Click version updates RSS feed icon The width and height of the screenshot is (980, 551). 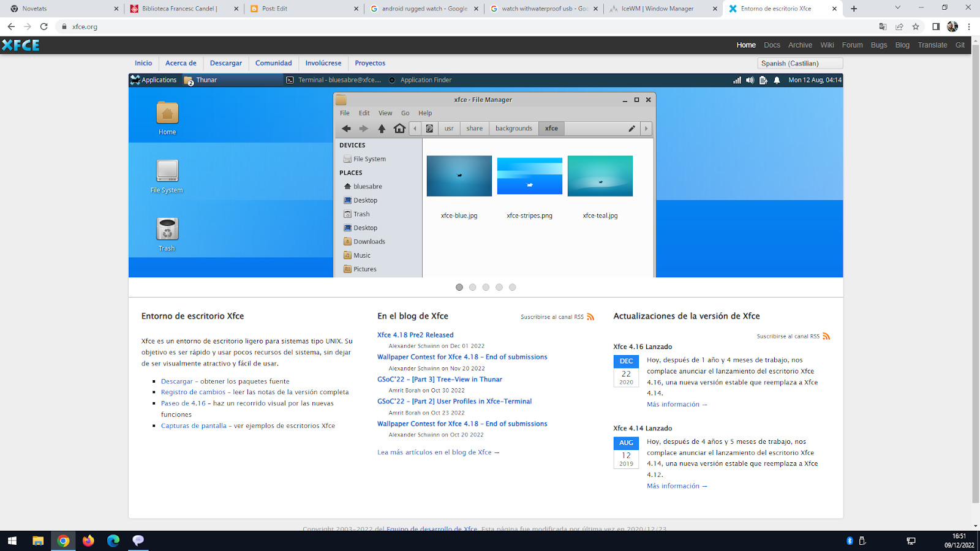point(826,336)
